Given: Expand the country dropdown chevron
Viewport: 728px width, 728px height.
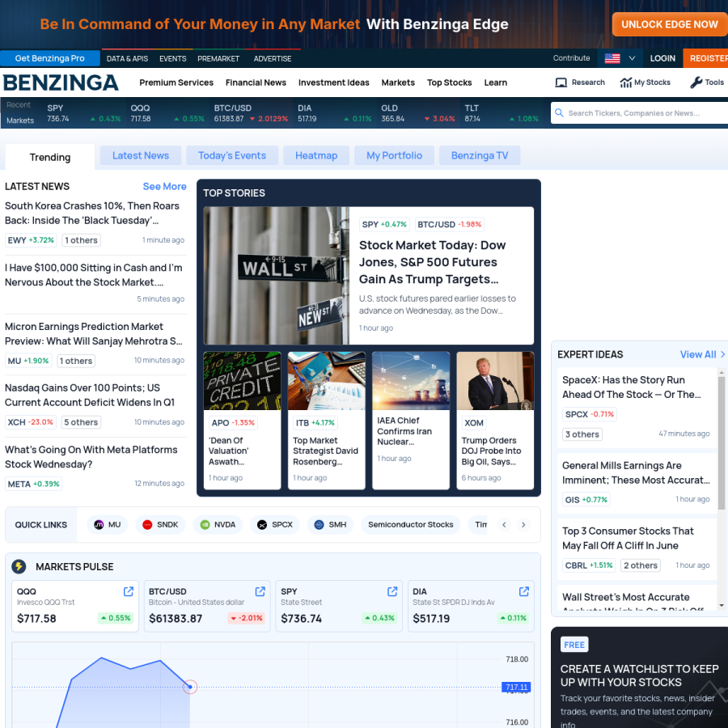Looking at the screenshot, I should 632,58.
